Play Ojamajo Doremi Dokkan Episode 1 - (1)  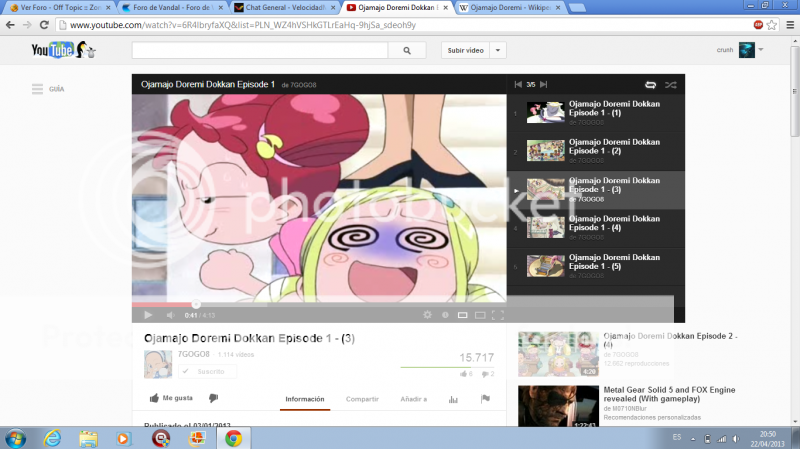click(x=596, y=113)
